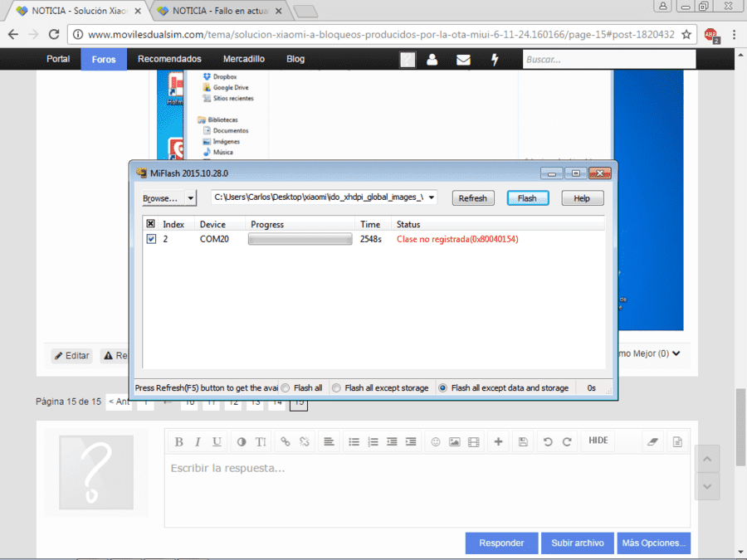Expand the Mejor rating dropdown chevron
Screen dimensions: 747x560
pyautogui.click(x=676, y=353)
